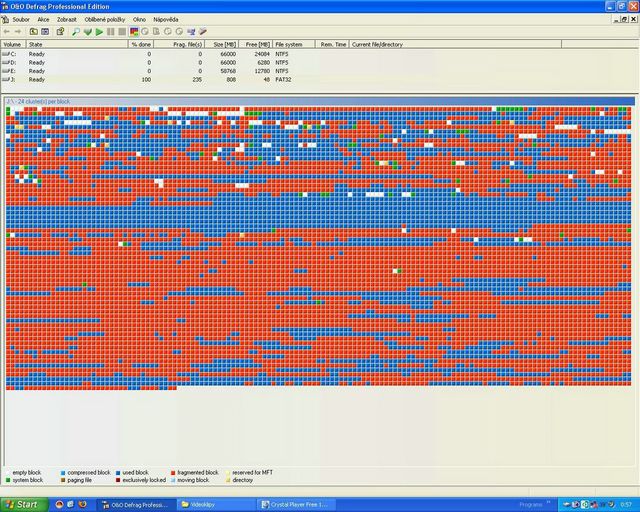The height and width of the screenshot is (512, 640).
Task: Click the system tray clock
Action: (x=626, y=505)
